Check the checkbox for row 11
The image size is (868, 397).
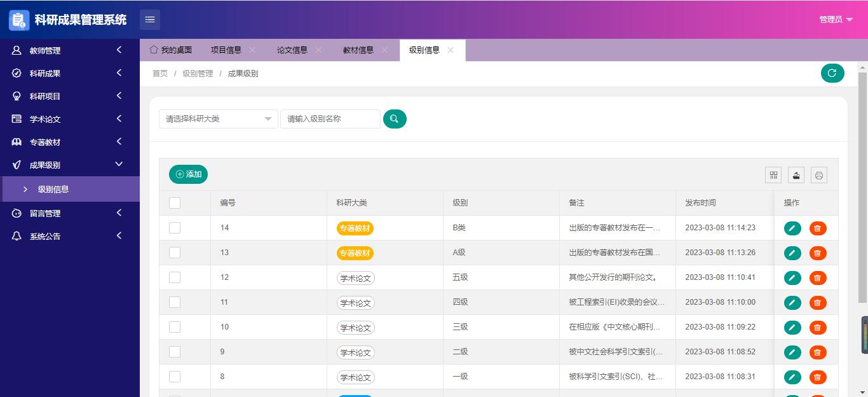(x=175, y=302)
